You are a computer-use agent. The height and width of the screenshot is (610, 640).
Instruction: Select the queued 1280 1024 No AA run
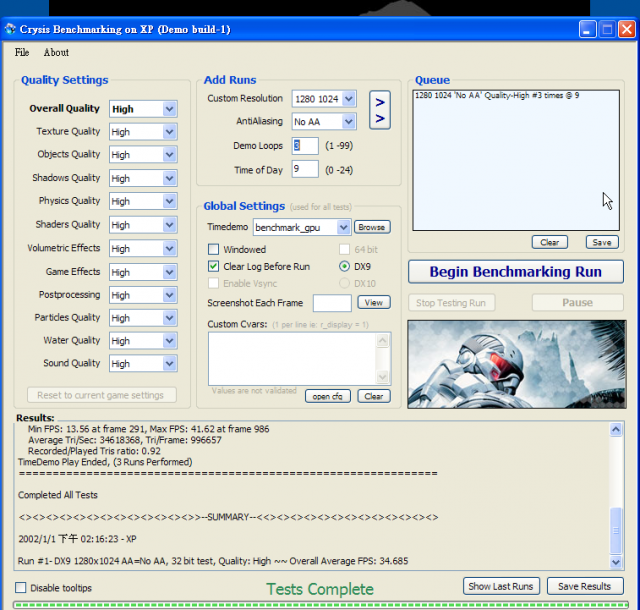click(497, 96)
